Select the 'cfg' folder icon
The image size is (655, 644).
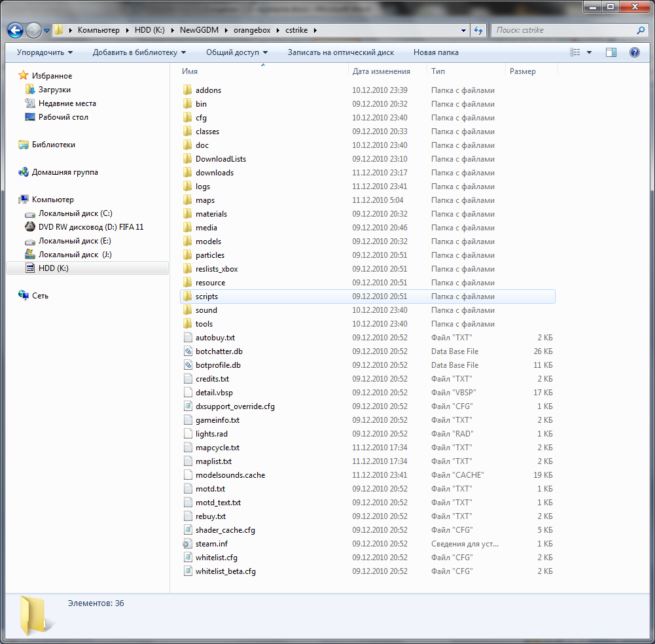click(188, 117)
